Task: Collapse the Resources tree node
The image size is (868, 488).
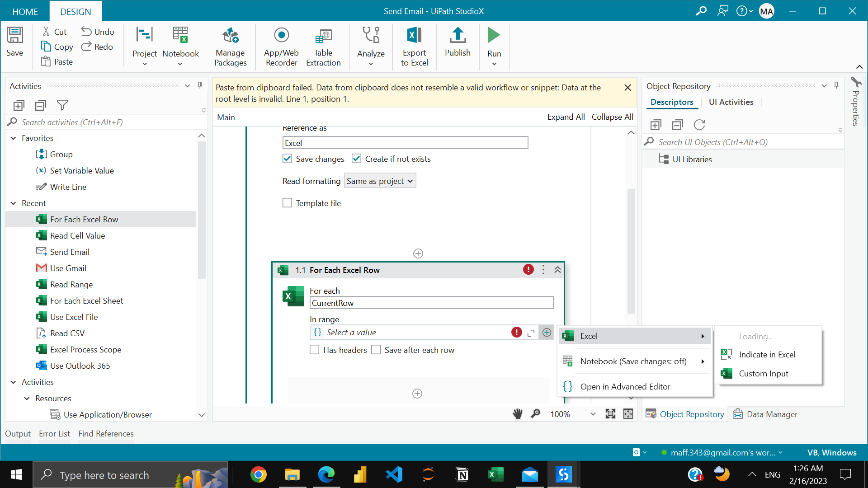Action: (x=27, y=399)
